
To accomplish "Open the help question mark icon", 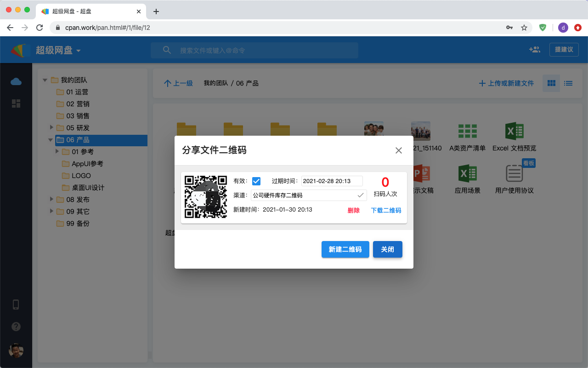I will coord(16,327).
